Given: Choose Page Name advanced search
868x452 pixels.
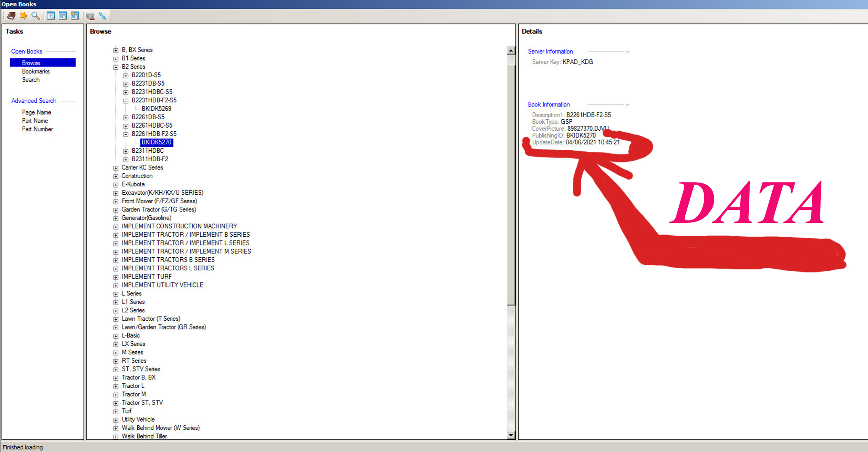Looking at the screenshot, I should coord(37,112).
